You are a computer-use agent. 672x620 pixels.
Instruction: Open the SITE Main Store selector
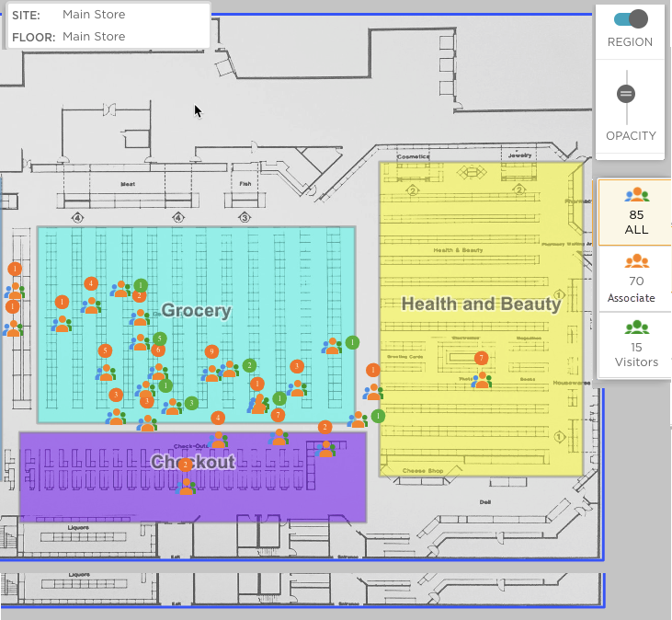tap(94, 15)
